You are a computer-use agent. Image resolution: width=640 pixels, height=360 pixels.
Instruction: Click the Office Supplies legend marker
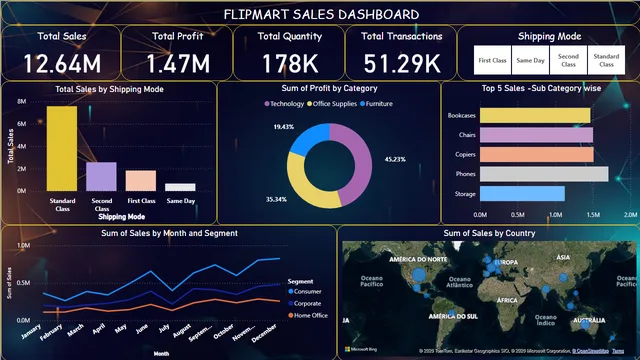click(x=309, y=104)
